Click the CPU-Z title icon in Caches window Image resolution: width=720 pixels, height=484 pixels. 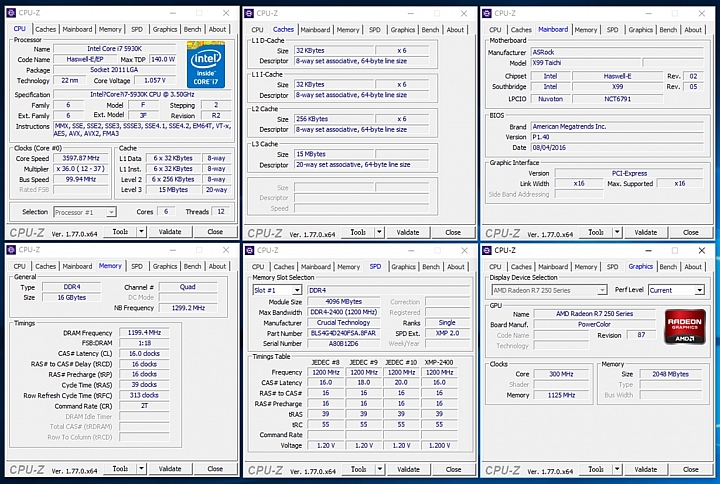[249, 13]
